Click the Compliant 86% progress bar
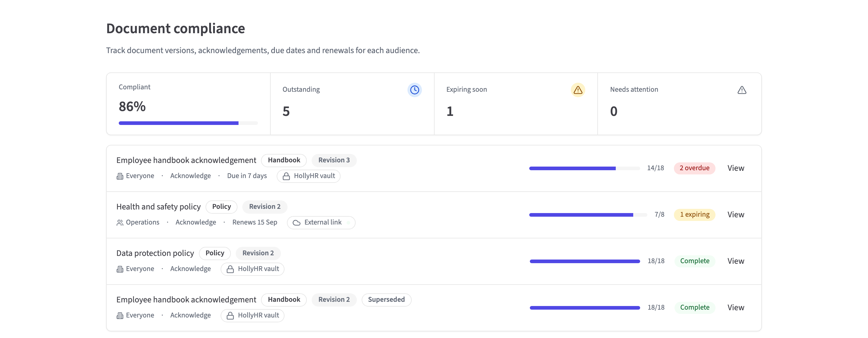This screenshot has width=868, height=338. 188,123
